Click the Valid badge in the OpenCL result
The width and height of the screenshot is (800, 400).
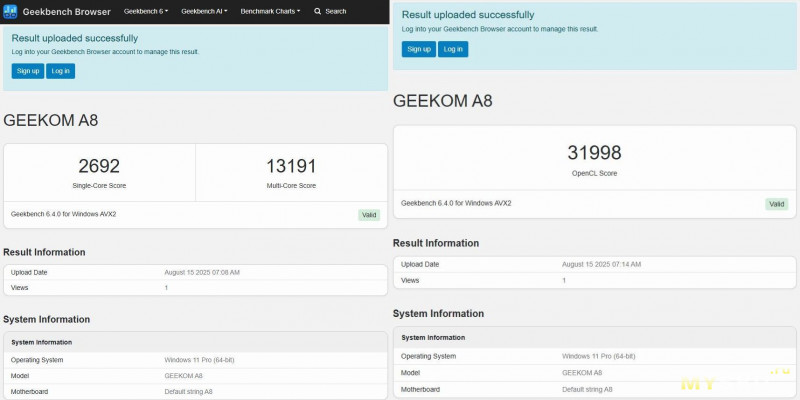pyautogui.click(x=777, y=204)
